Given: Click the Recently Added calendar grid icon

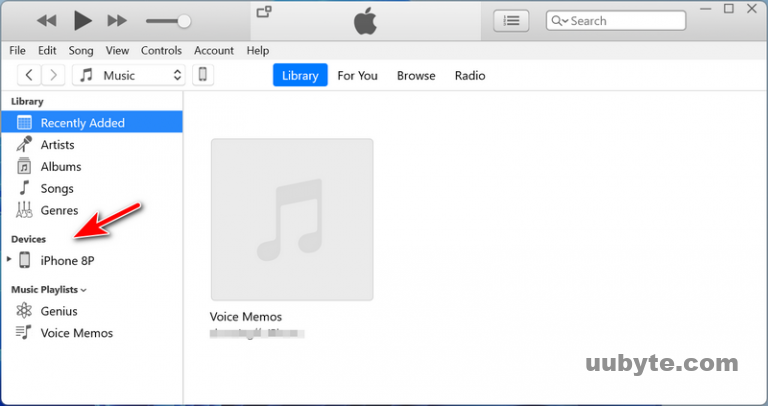Looking at the screenshot, I should [24, 122].
